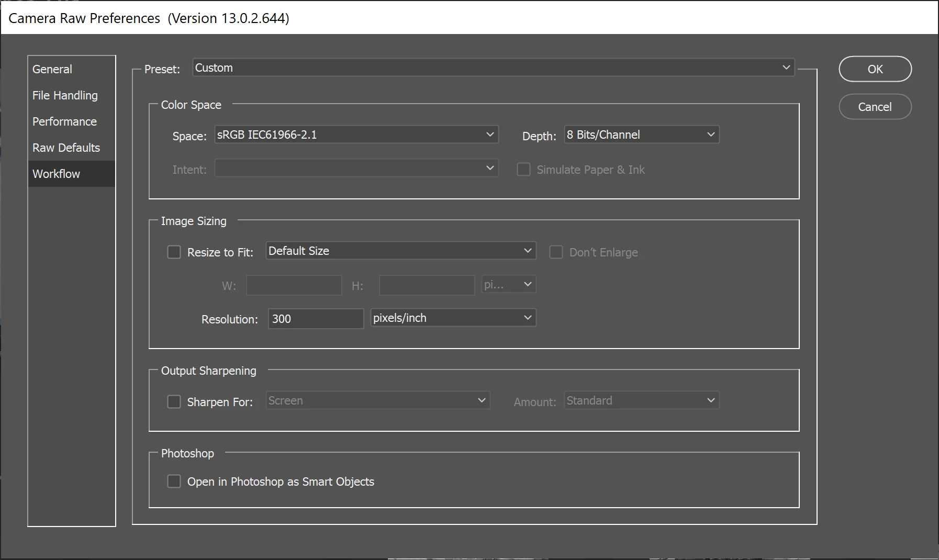The width and height of the screenshot is (939, 560).
Task: Open the pixels/inch resolution units dropdown
Action: 453,318
